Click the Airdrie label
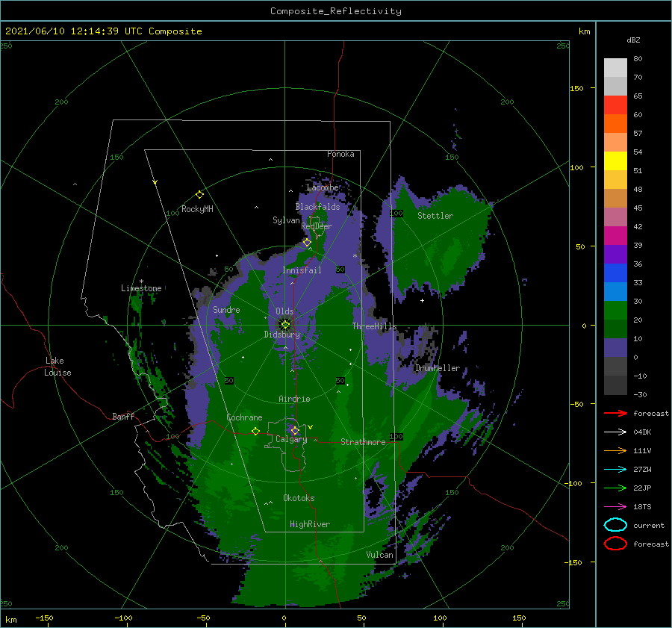The width and height of the screenshot is (672, 628). pos(294,399)
